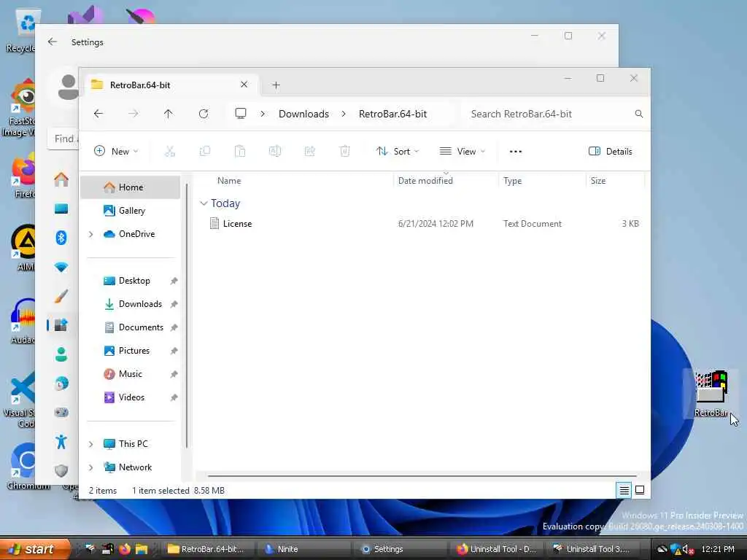Navigate to Downloads in address breadcrumb

tap(303, 114)
